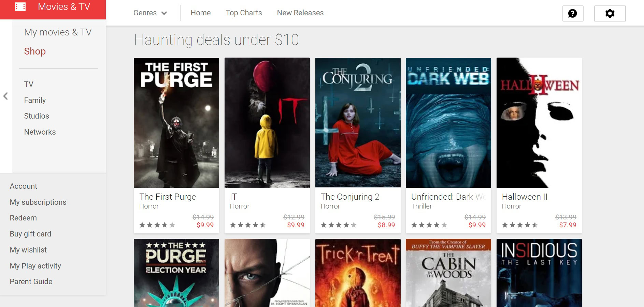Switch to Top Charts
Viewport: 644px width, 307px height.
tap(244, 13)
